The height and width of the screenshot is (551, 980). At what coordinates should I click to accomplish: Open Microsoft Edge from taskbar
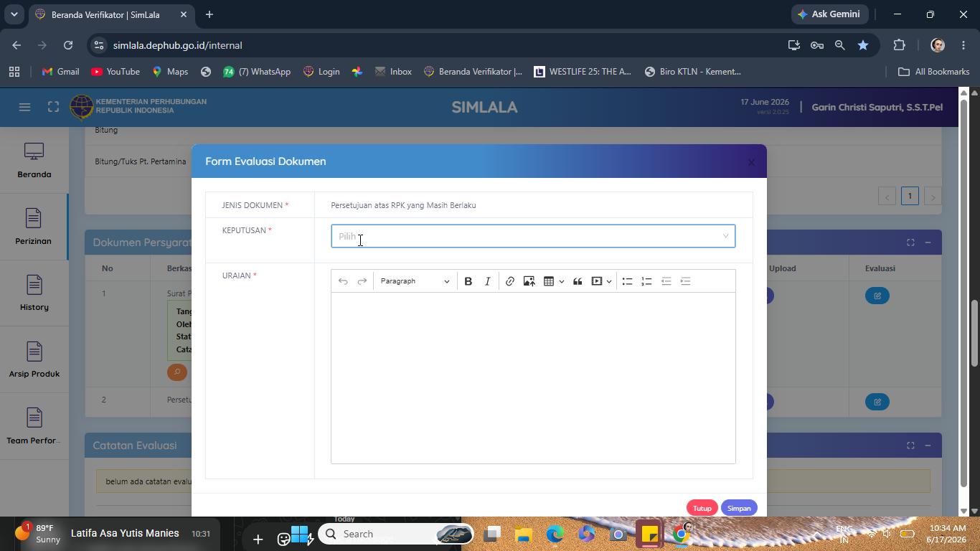tap(555, 534)
